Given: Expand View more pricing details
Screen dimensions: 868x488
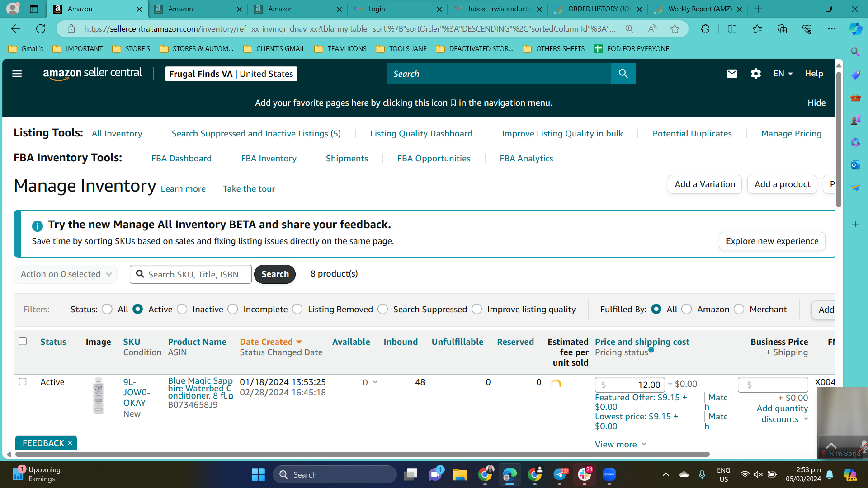Looking at the screenshot, I should pos(621,444).
